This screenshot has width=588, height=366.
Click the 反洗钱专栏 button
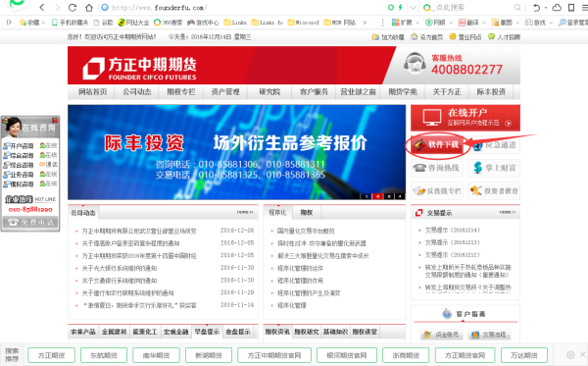[x=437, y=190]
